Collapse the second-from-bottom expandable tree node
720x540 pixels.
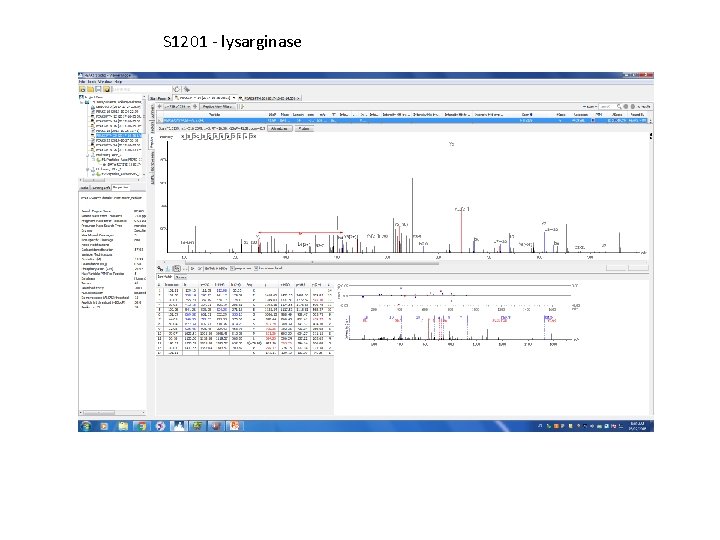click(x=87, y=155)
